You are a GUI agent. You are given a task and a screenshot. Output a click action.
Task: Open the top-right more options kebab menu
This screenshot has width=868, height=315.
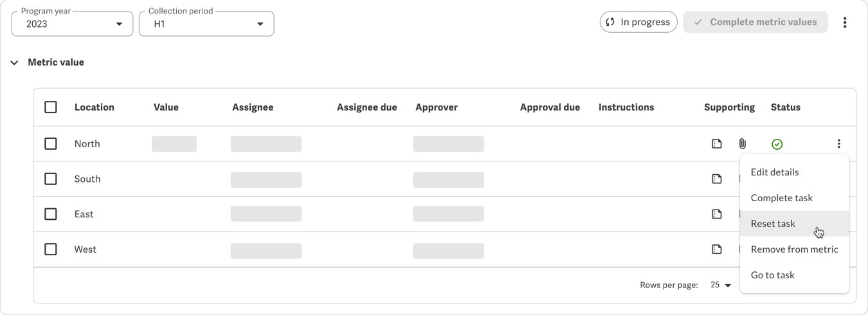[845, 22]
